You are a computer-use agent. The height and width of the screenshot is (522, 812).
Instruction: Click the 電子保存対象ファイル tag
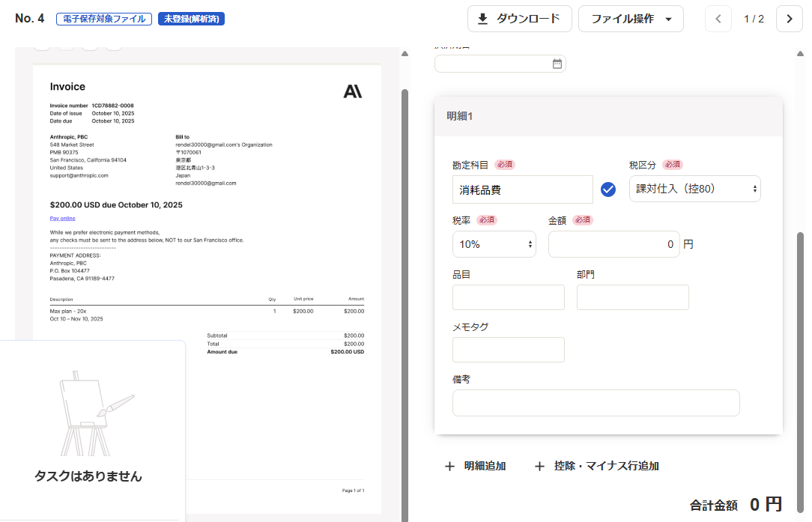(x=104, y=19)
